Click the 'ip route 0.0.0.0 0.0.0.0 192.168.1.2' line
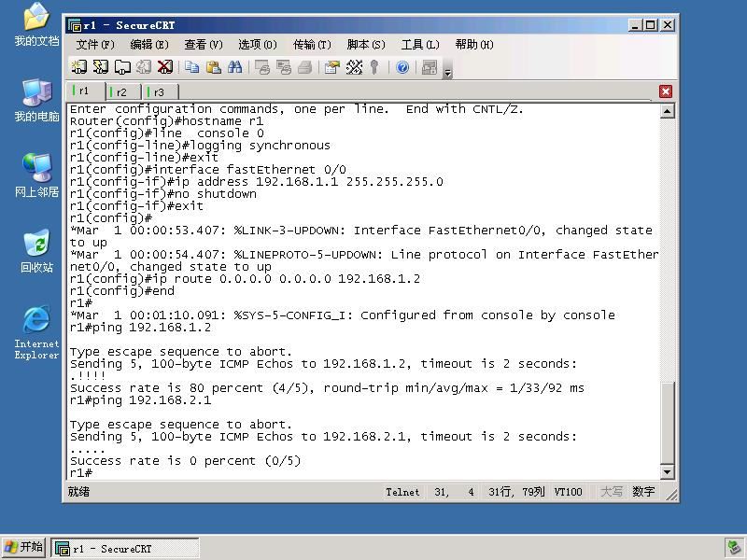Image resolution: width=747 pixels, height=560 pixels. 245,278
